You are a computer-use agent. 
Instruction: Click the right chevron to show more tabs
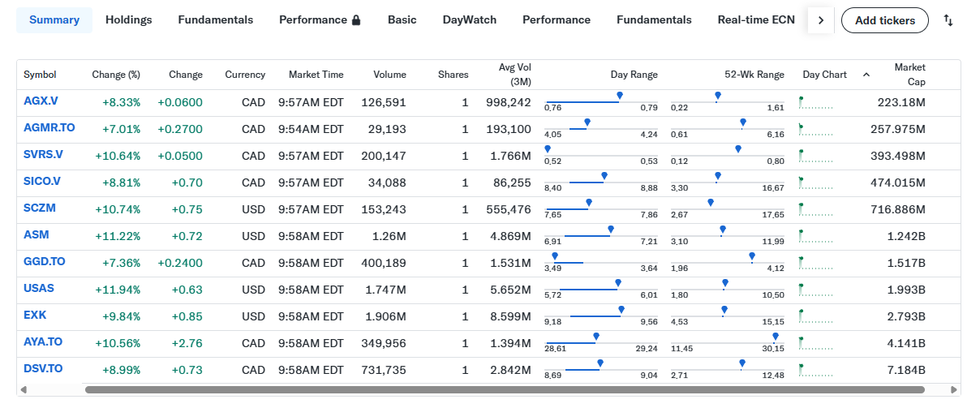click(x=821, y=20)
